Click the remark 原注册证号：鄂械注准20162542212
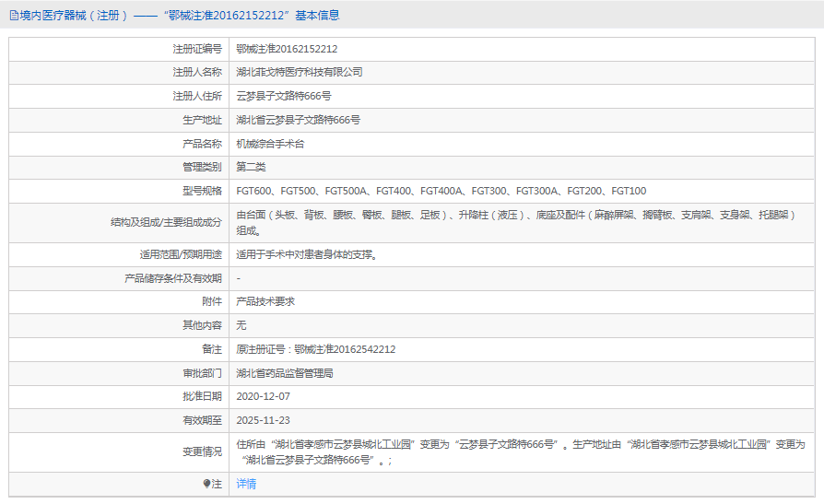824x504 pixels. pos(316,349)
